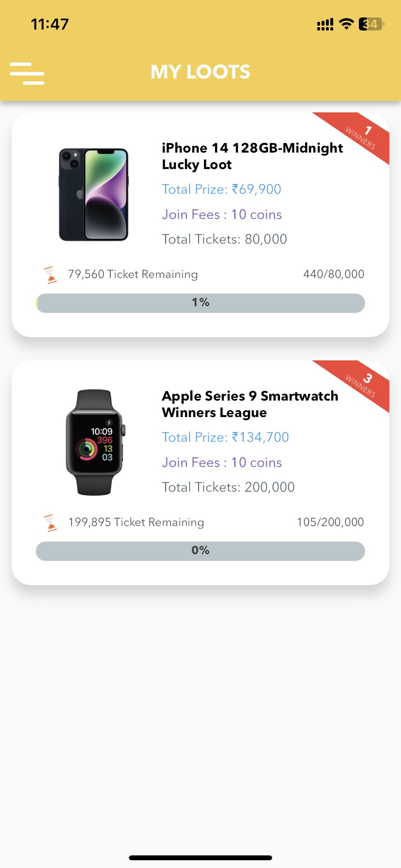
Task: Open iPhone 14 128GB-Midnight Lucky Loot title
Action: 252,156
